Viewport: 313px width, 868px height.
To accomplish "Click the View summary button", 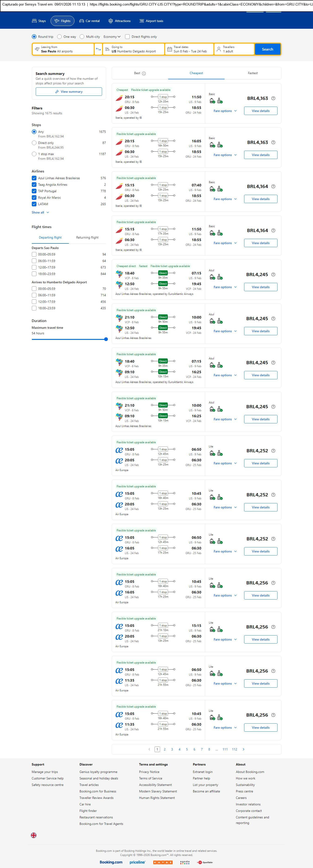I will click(69, 92).
